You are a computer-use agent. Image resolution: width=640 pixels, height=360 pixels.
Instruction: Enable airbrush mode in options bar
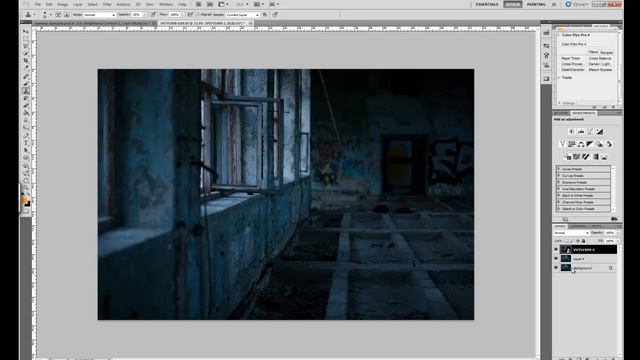[190, 15]
